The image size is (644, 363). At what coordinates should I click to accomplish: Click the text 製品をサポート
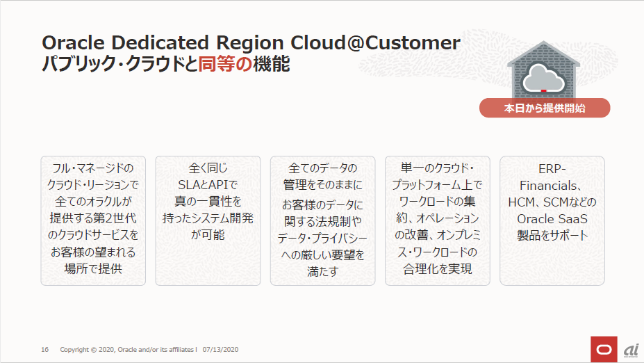(x=552, y=236)
